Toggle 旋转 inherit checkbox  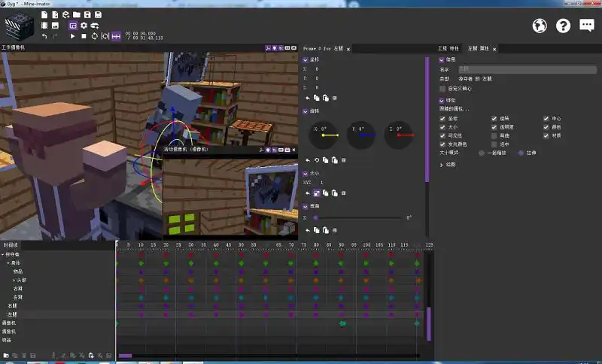pyautogui.click(x=494, y=119)
